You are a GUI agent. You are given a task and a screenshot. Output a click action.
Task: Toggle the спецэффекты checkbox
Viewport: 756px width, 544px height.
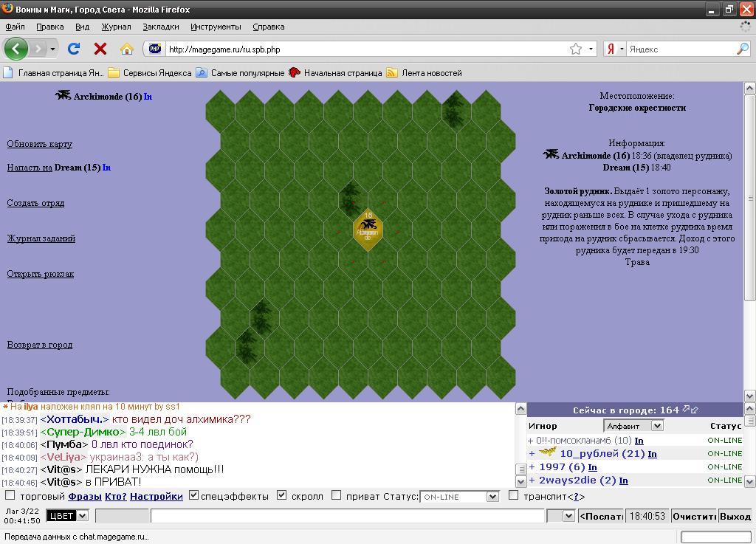coord(193,495)
